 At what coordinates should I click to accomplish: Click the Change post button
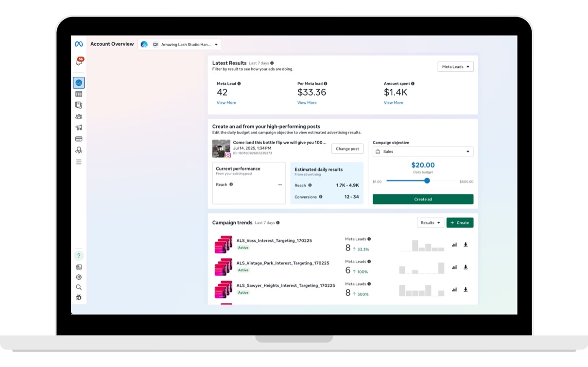(x=347, y=149)
